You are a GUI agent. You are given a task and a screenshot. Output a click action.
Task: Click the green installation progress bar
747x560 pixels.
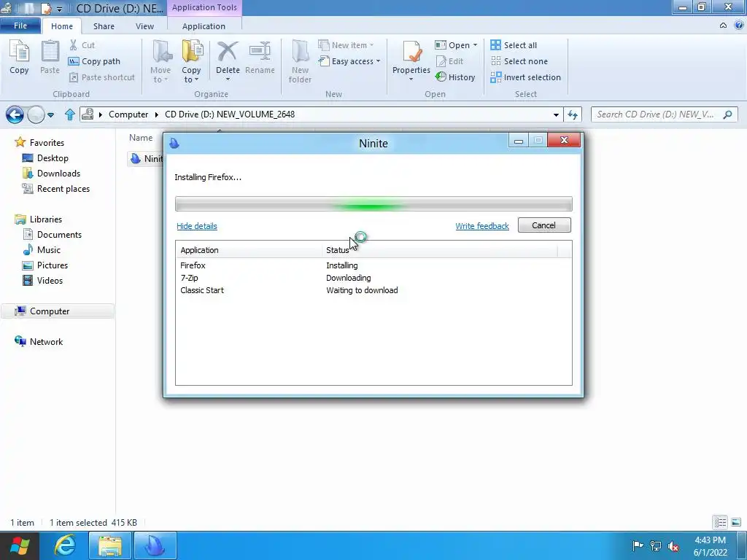(x=373, y=204)
